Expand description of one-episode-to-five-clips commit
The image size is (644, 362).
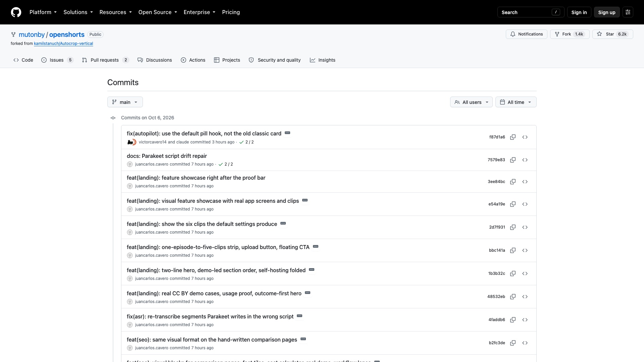tap(316, 247)
